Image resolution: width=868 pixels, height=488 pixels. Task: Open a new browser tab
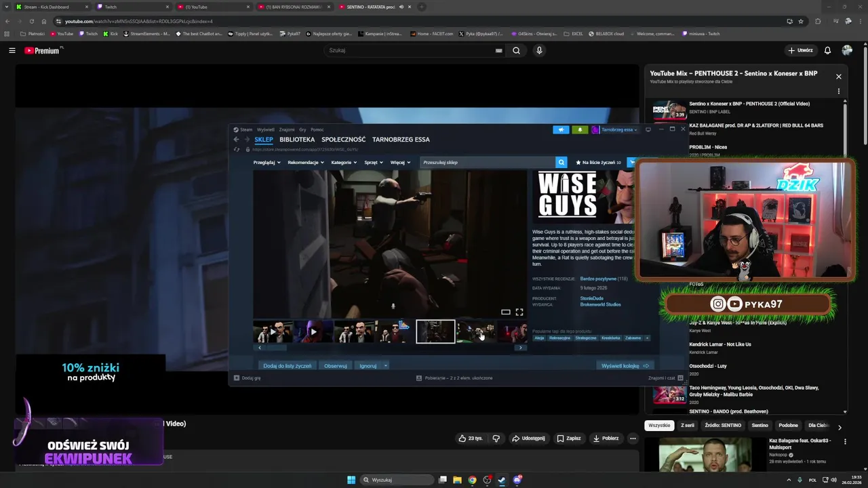(421, 7)
